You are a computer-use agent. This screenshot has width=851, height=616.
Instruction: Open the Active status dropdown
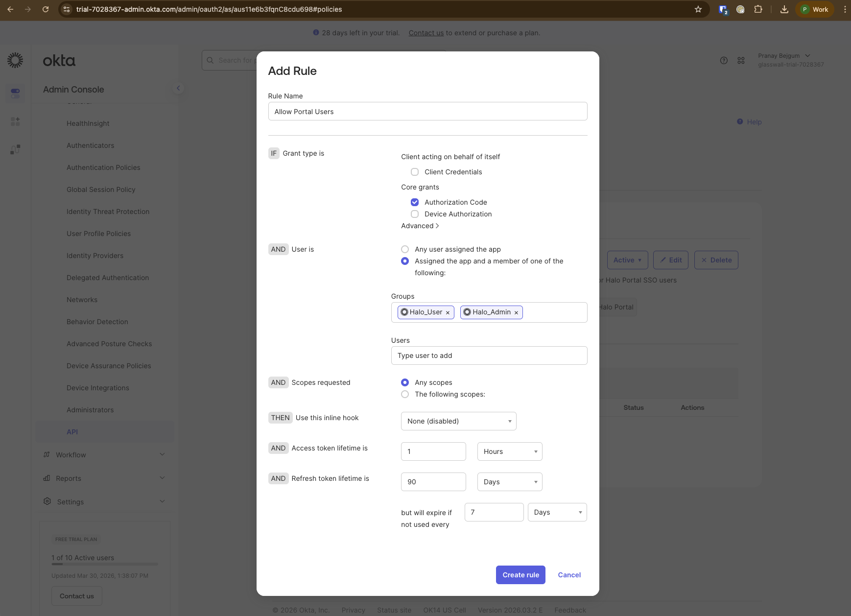(627, 260)
